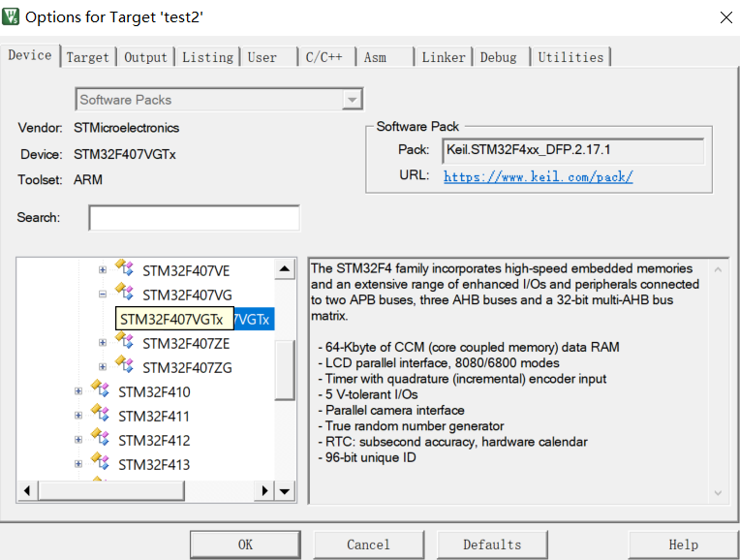Expand the STM32F412 tree node

[x=78, y=440]
